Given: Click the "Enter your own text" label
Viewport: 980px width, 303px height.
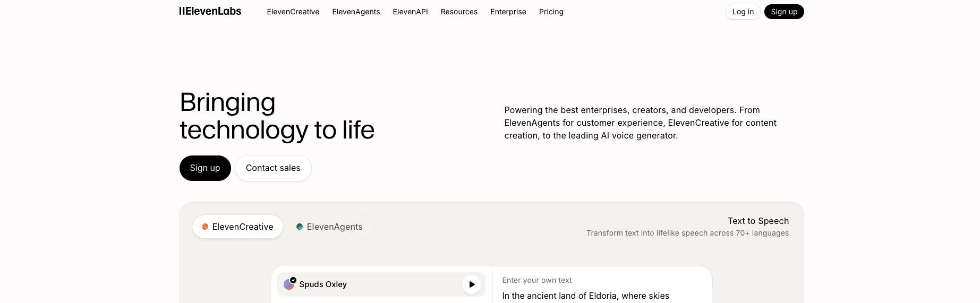Looking at the screenshot, I should (x=536, y=280).
